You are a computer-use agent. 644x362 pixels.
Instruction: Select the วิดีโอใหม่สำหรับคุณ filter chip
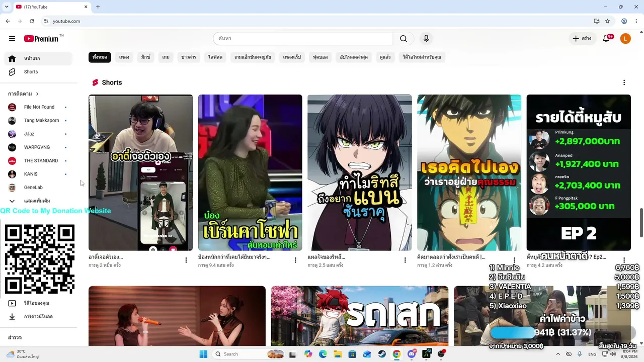pos(422,57)
